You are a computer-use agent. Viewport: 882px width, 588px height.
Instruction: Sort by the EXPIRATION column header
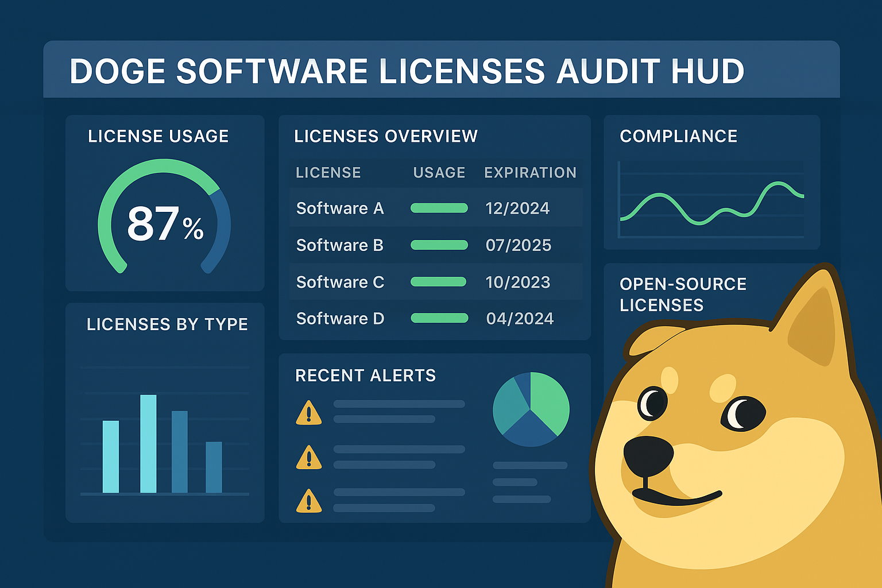(x=530, y=172)
